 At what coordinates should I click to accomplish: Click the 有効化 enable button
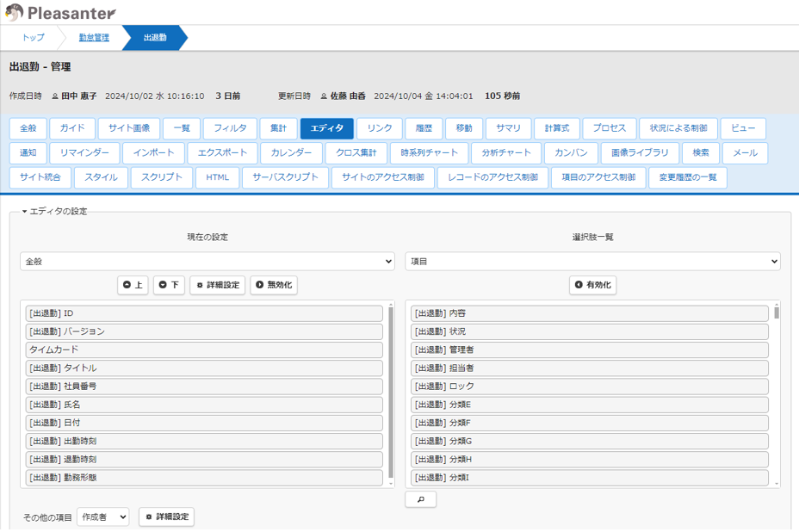pos(593,285)
